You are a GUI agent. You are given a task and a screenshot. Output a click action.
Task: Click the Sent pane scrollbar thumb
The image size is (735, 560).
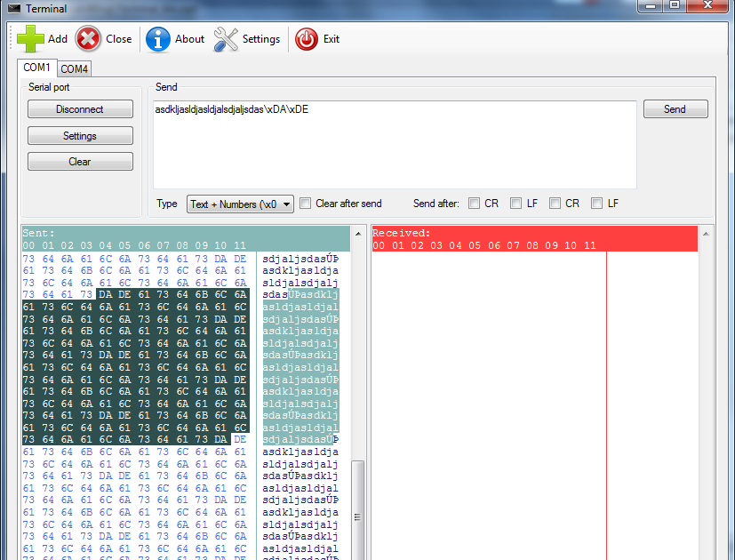[x=357, y=510]
